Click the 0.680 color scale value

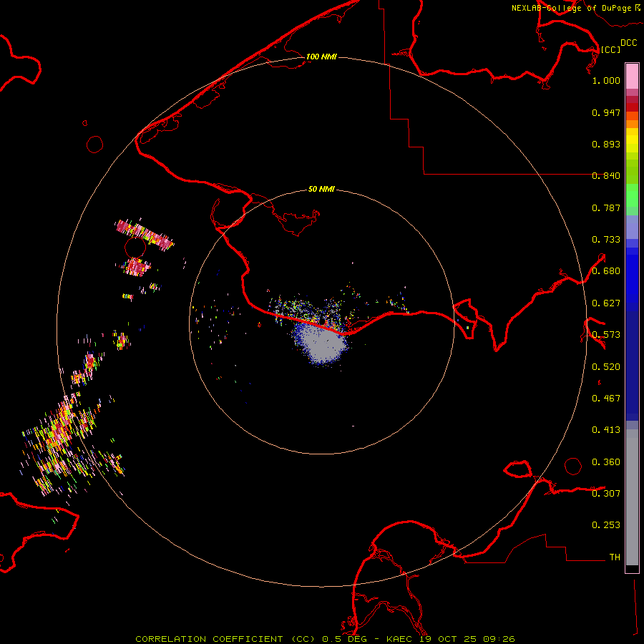point(606,271)
